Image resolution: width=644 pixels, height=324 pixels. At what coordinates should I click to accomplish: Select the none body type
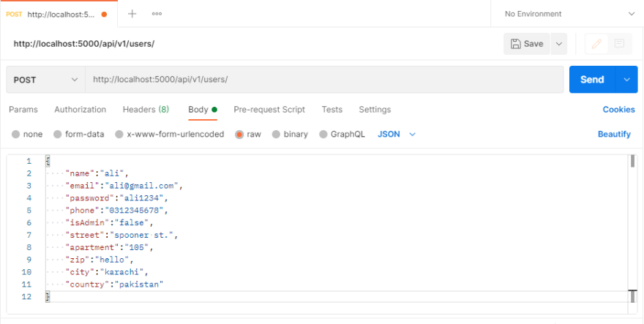pyautogui.click(x=27, y=135)
